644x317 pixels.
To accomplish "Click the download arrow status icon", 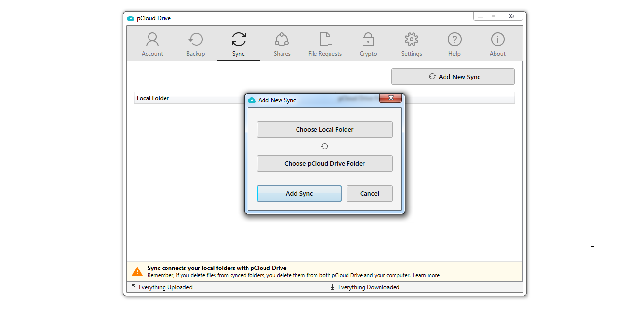I will (x=332, y=287).
